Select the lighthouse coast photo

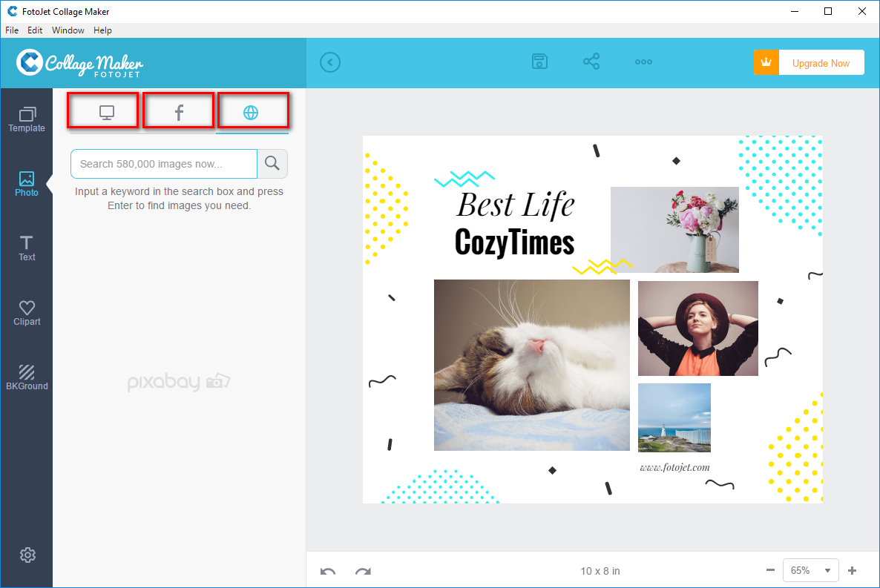point(674,417)
